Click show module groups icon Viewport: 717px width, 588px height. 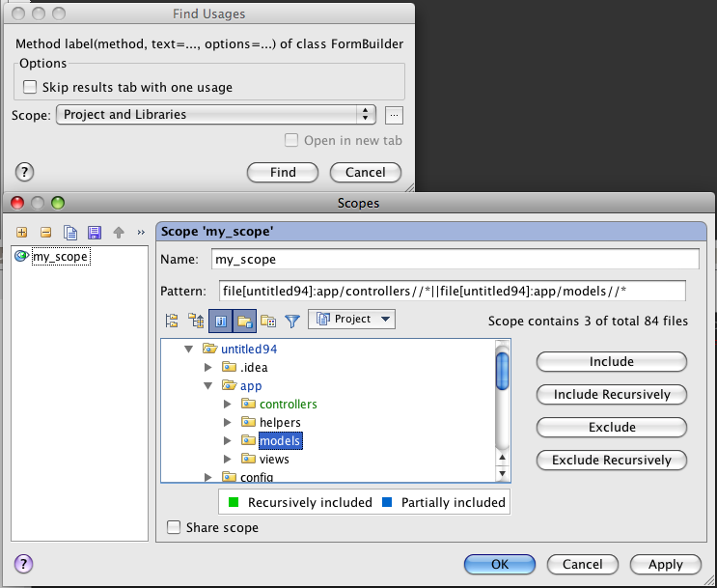pos(268,321)
